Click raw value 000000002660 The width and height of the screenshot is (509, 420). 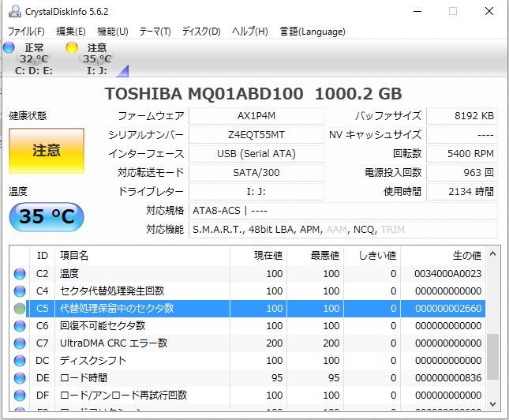[x=448, y=309]
